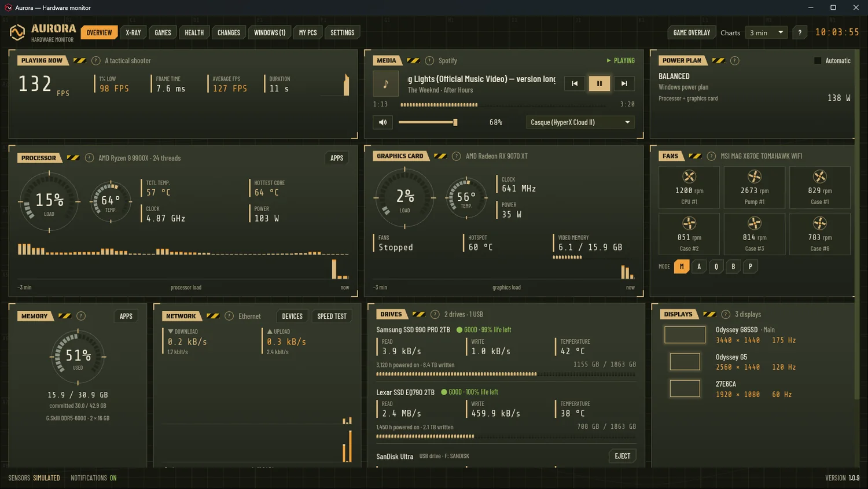This screenshot has width=868, height=489.
Task: Click the Aurora logo icon
Action: [17, 32]
